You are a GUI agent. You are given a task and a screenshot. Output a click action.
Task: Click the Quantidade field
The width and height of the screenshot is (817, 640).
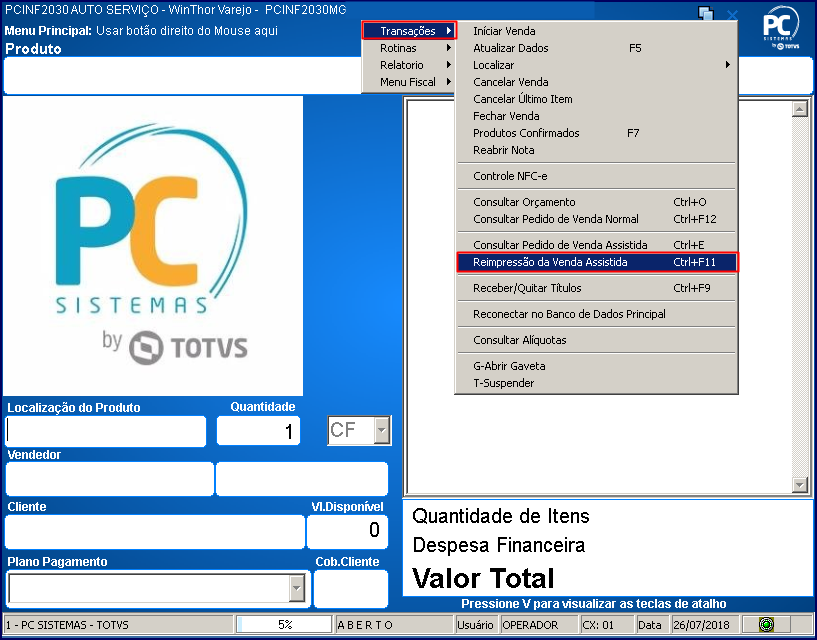click(x=258, y=430)
